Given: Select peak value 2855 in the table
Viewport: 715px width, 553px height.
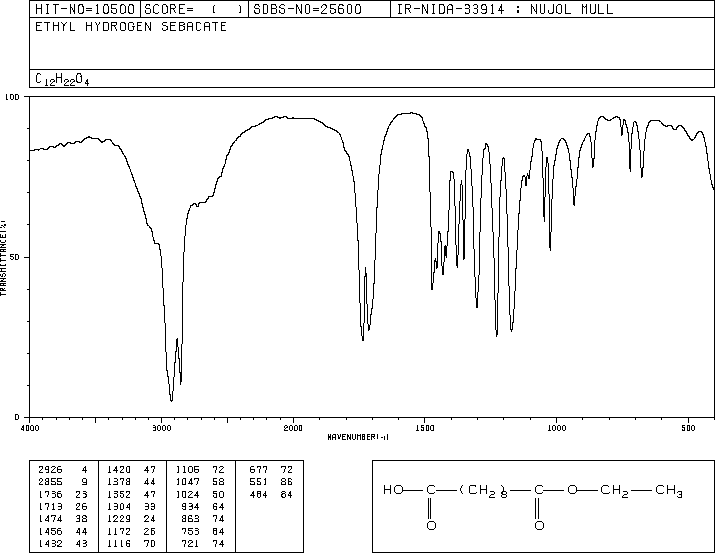Looking at the screenshot, I should click(x=50, y=482).
